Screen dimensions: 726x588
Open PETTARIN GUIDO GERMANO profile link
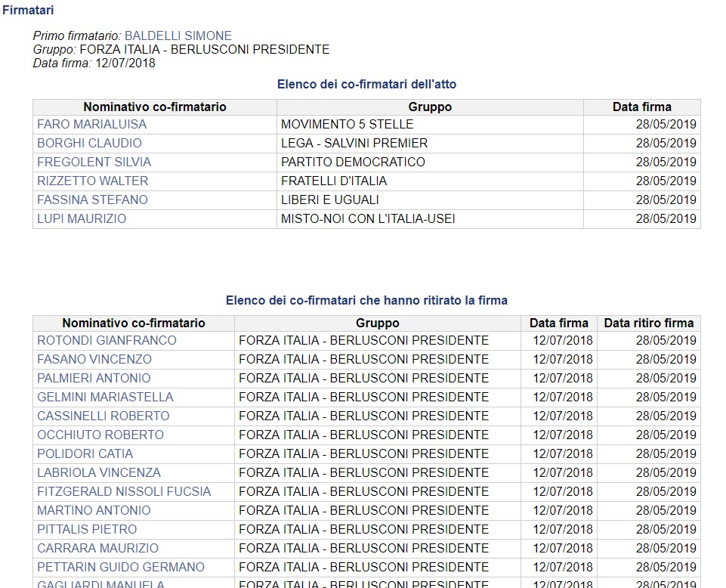[x=121, y=567]
